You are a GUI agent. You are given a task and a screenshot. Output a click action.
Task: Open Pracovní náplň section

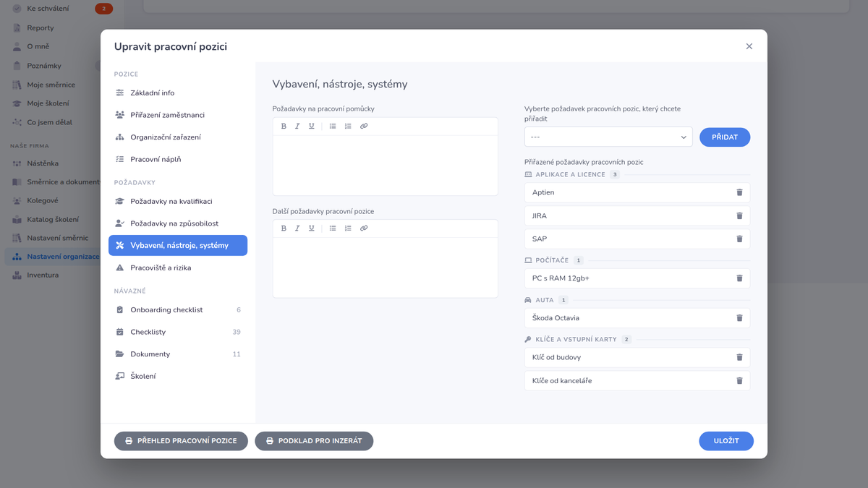178,159
